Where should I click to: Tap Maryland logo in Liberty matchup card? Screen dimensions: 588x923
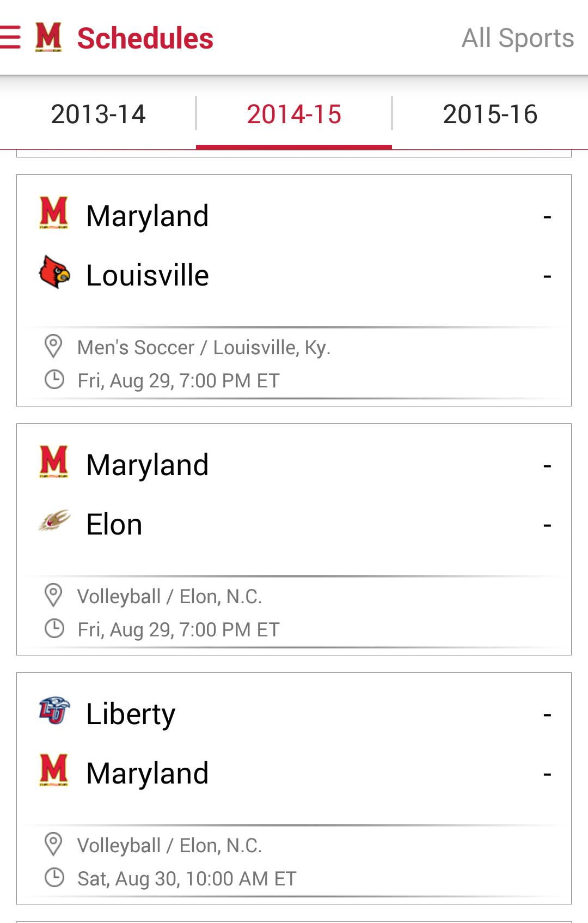tap(54, 770)
